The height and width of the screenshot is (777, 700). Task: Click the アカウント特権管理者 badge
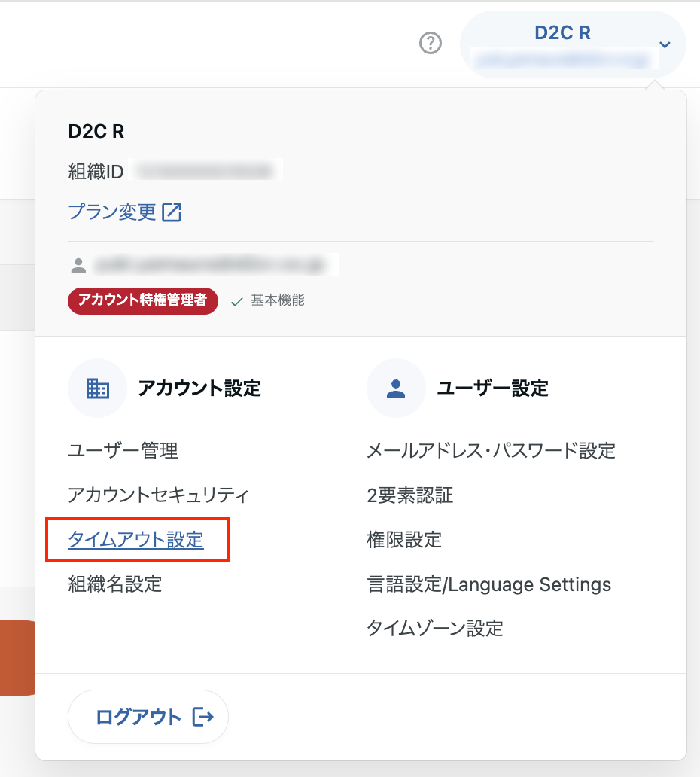[143, 300]
